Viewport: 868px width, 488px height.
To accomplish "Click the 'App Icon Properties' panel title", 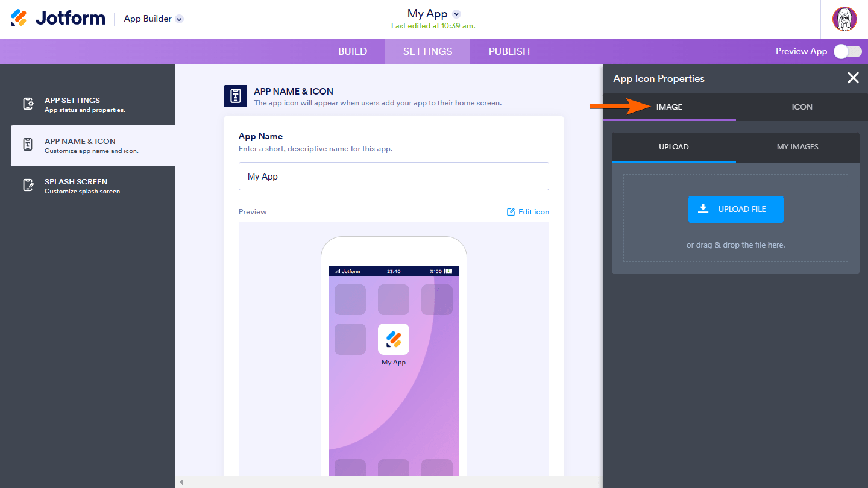I will coord(659,78).
